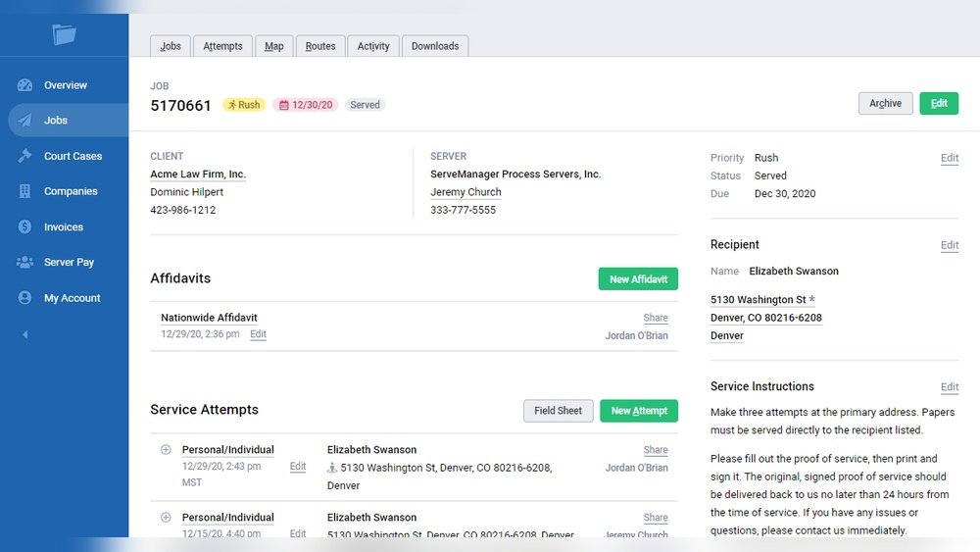Click the Rush priority badge
This screenshot has width=980, height=552.
[x=244, y=105]
